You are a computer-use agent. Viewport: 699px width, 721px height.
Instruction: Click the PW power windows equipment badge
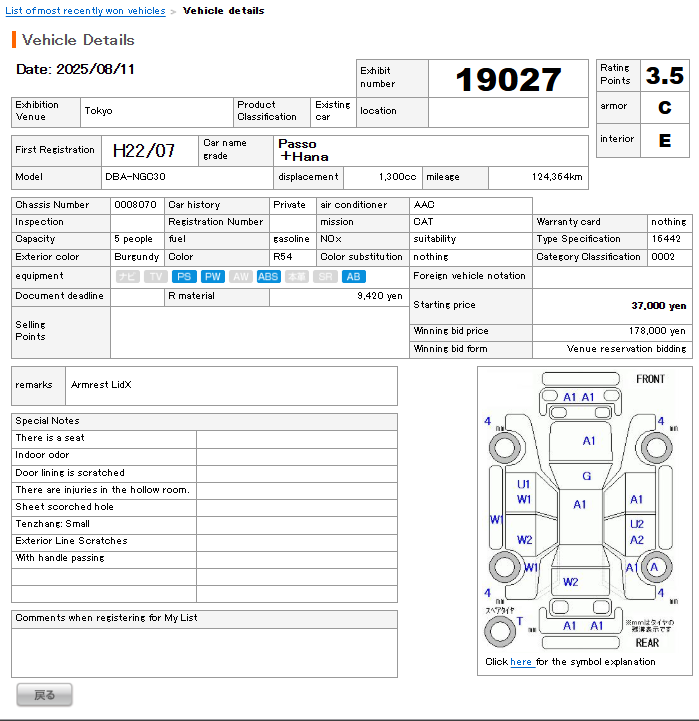pyautogui.click(x=212, y=276)
